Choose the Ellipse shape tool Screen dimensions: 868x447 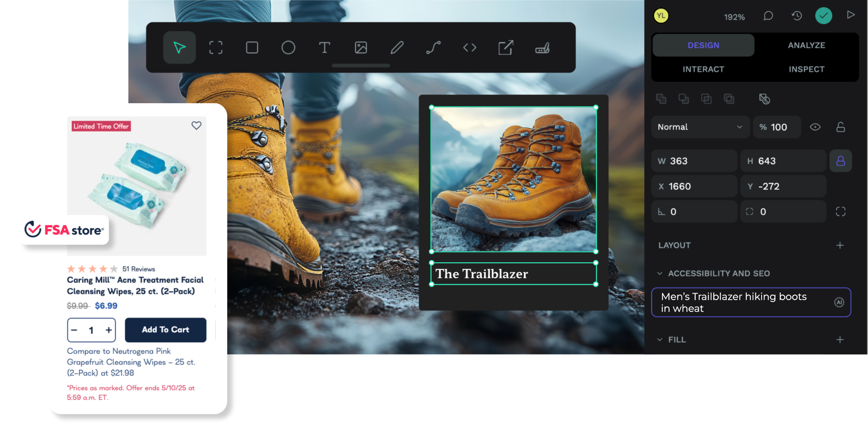(288, 48)
